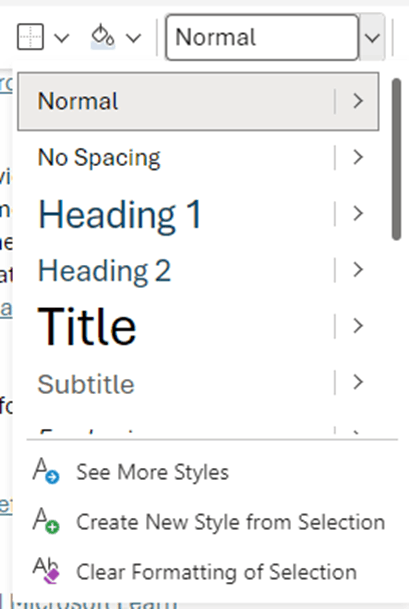Click the styles list vertical scrollbar
Viewport: 409px width, 609px height.
coord(396,159)
